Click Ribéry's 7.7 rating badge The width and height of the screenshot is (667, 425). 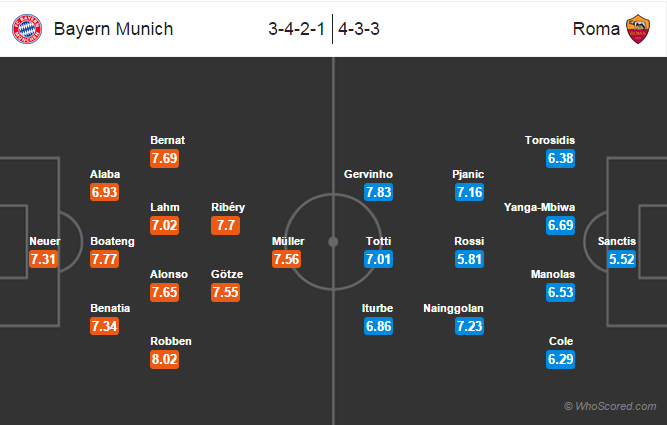(x=225, y=225)
